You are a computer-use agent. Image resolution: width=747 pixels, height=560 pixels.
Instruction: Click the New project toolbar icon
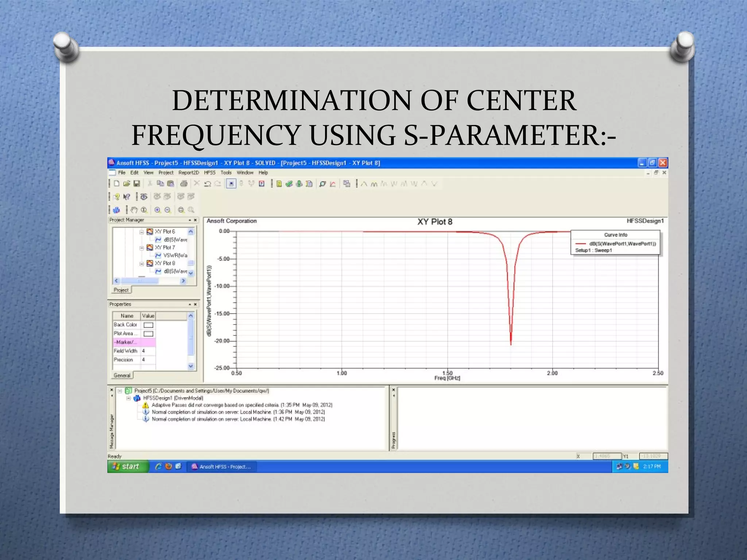(117, 184)
